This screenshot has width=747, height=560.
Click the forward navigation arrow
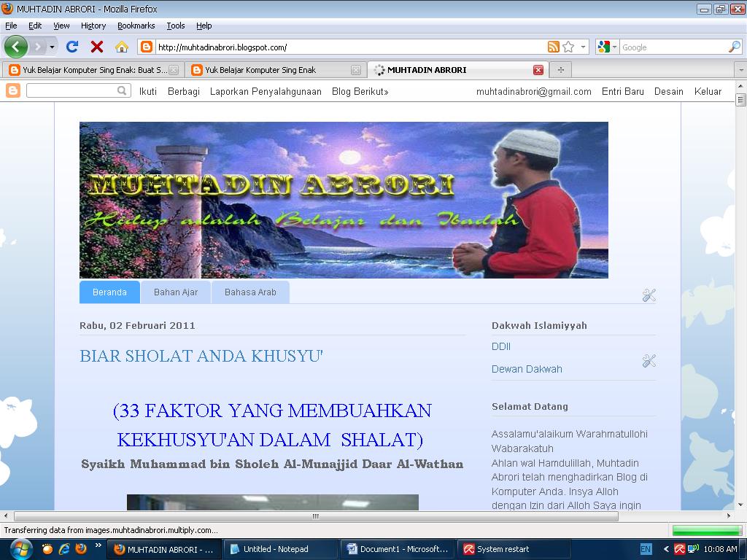point(37,47)
